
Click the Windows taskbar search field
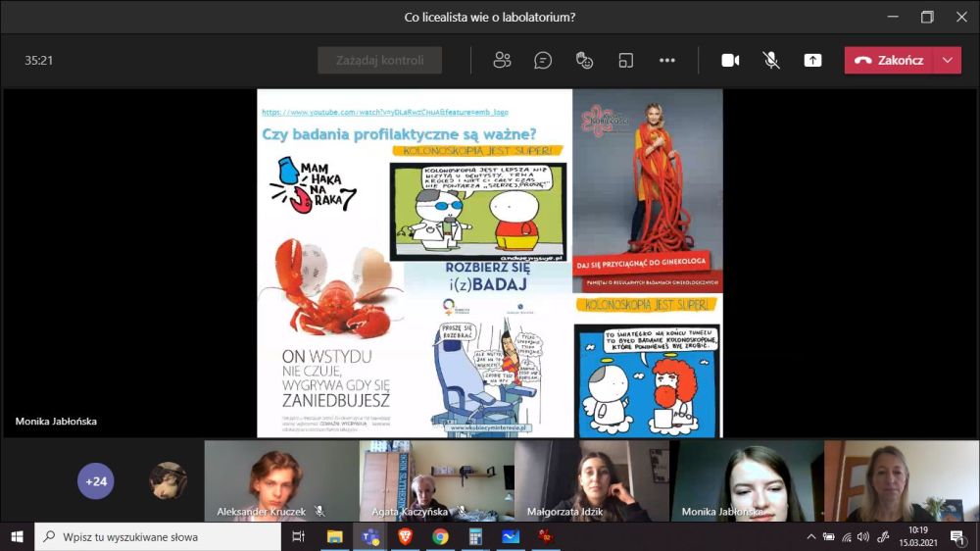coord(158,536)
